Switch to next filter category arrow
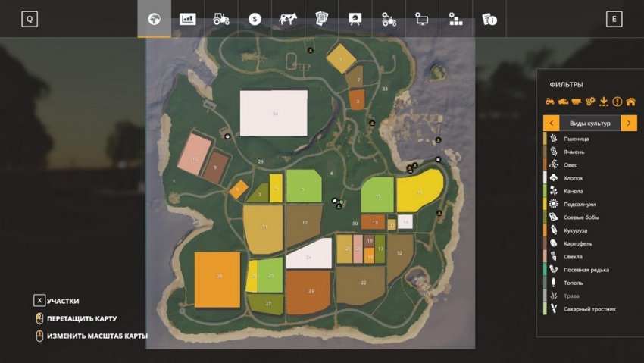Viewport: 644px width, 363px height. coord(629,124)
